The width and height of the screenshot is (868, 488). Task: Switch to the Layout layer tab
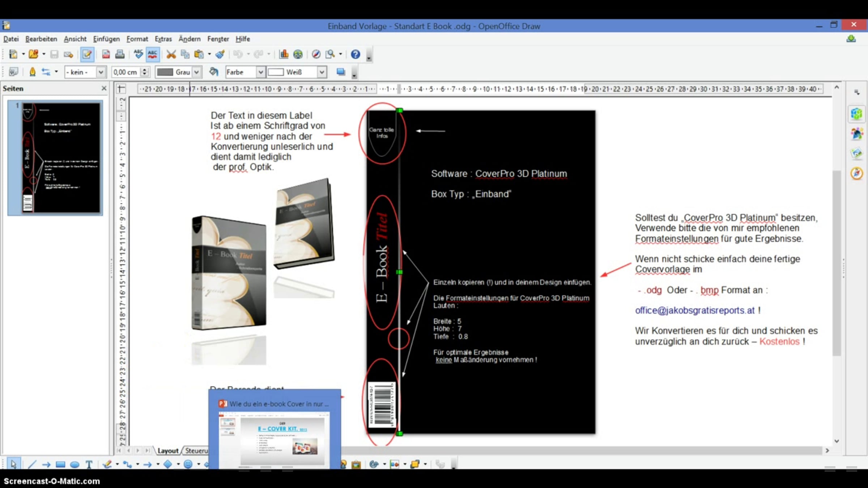coord(168,451)
